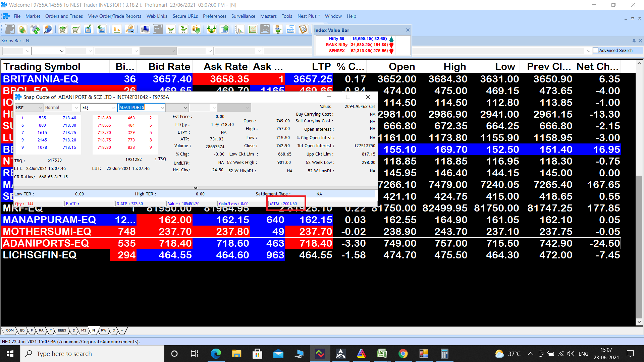Viewport: 644px width, 362px height.
Task: Click the padlock lock-workstation toolbar icon
Action: click(22, 29)
